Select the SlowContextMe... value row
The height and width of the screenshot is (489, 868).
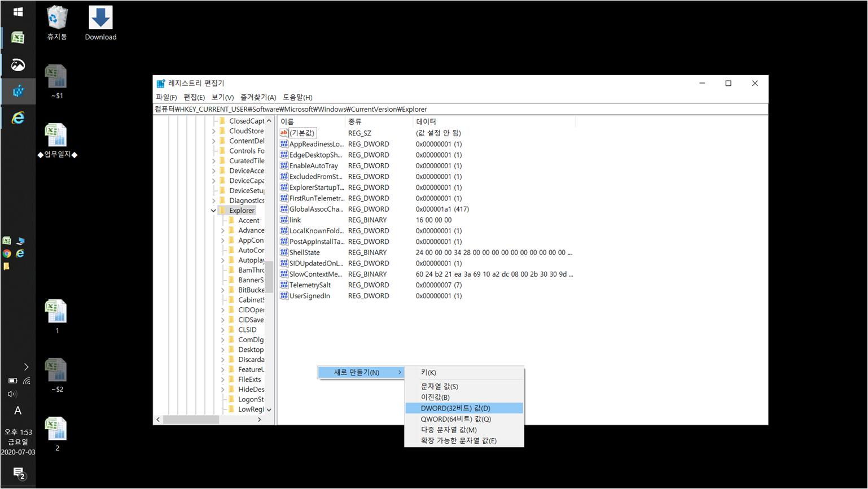(x=427, y=274)
